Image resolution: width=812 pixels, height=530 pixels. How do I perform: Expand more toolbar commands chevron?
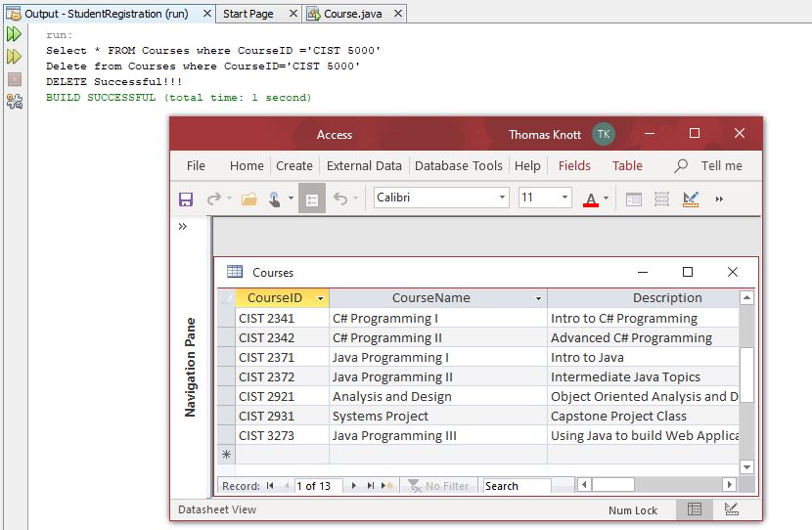[x=719, y=199]
